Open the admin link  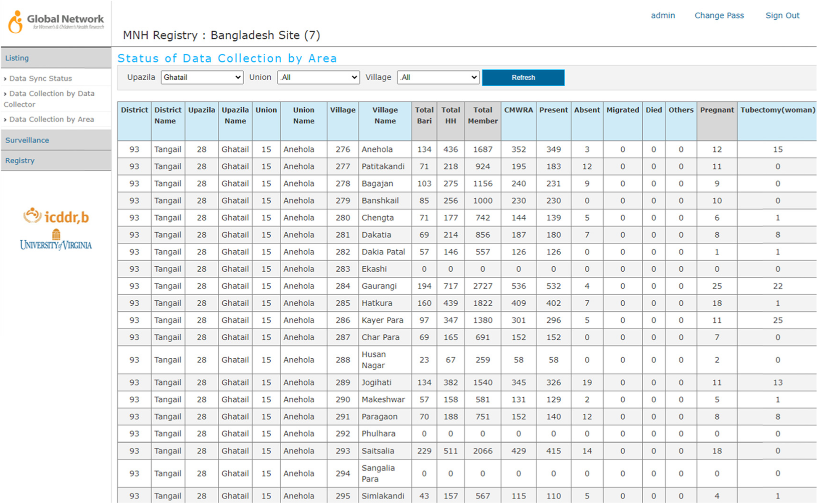663,16
